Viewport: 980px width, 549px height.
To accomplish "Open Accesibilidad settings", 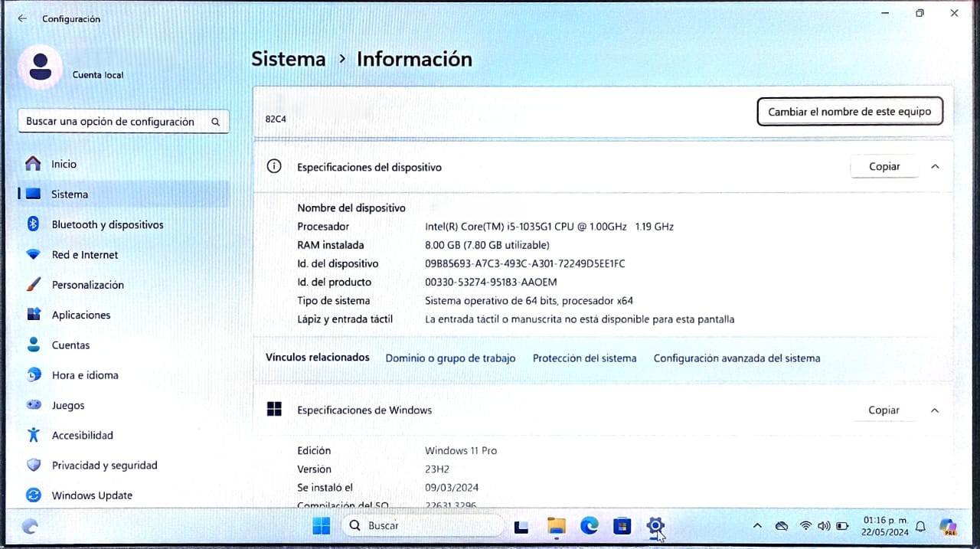I will [x=122, y=435].
